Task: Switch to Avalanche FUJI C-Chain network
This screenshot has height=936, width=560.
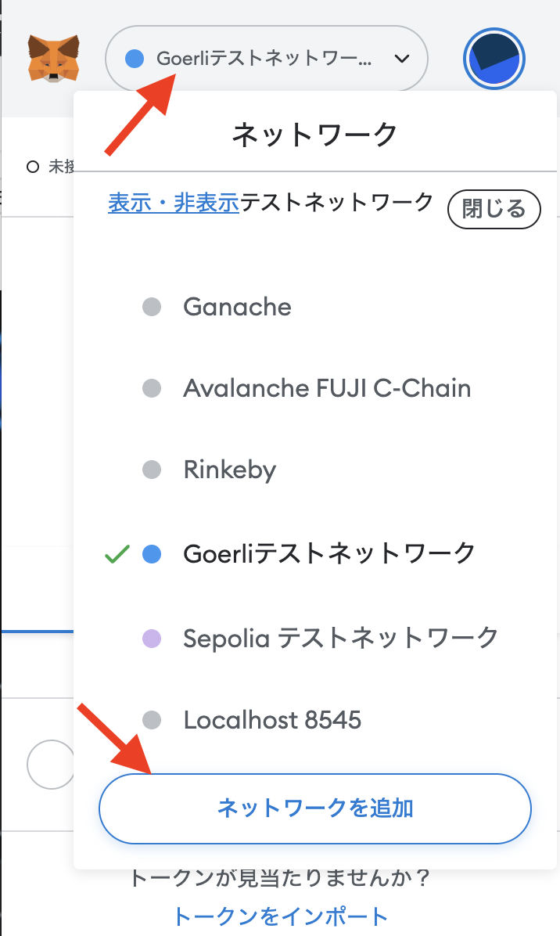Action: click(x=327, y=388)
